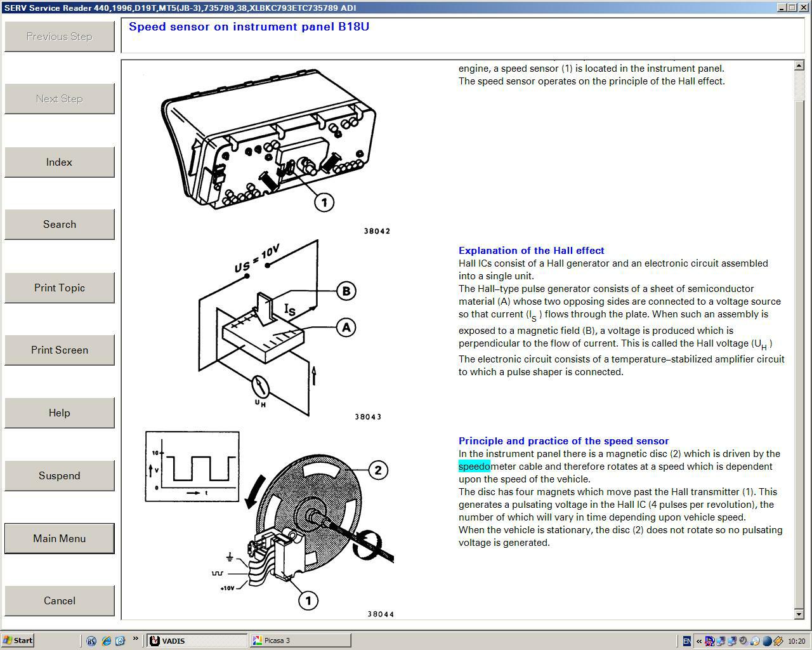
Task: Click scrollbar up arrow in topic pane
Action: coord(799,65)
